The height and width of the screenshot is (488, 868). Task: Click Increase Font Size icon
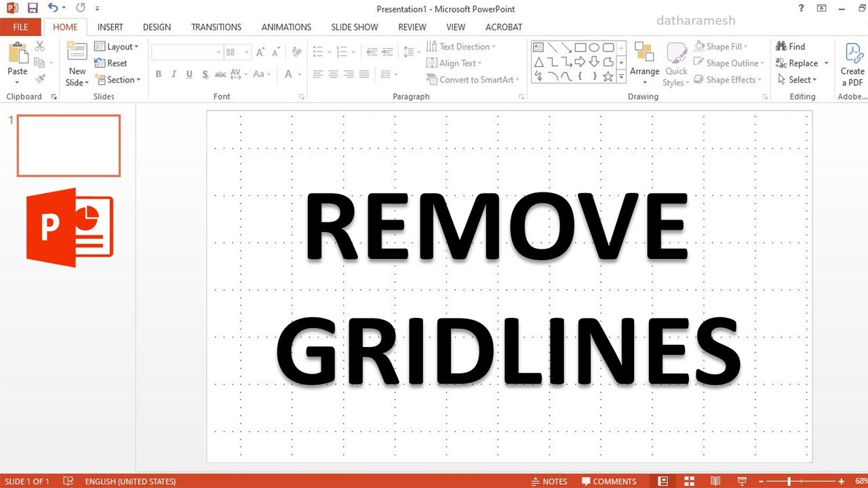pyautogui.click(x=260, y=52)
